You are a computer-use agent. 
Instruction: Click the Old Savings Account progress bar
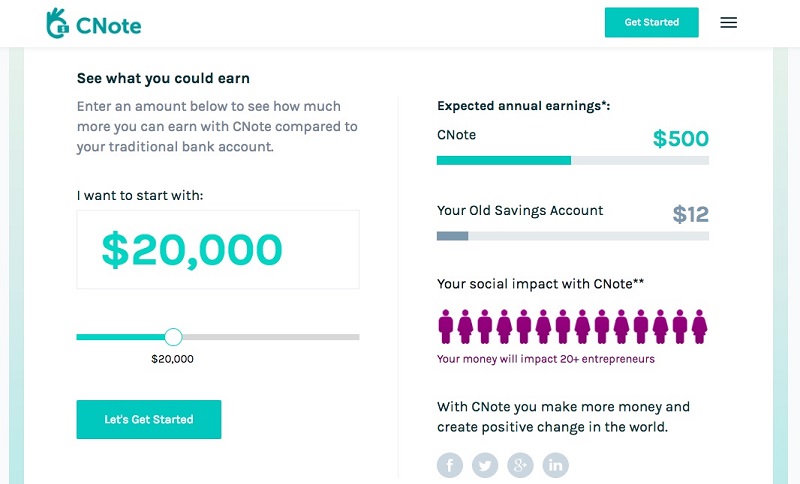572,236
